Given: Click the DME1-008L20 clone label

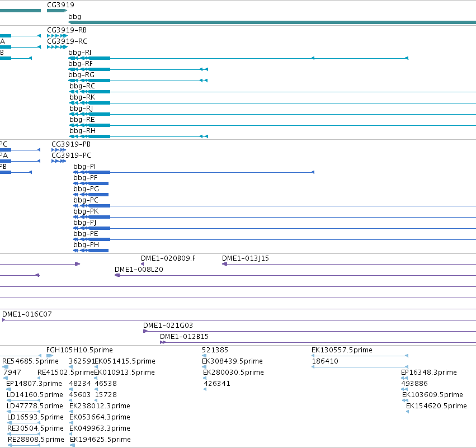Looking at the screenshot, I should [139, 270].
